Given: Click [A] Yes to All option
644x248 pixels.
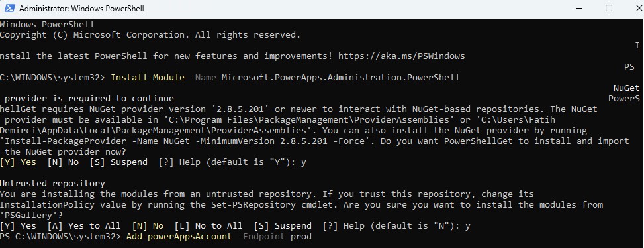Looking at the screenshot, I should [84, 226].
